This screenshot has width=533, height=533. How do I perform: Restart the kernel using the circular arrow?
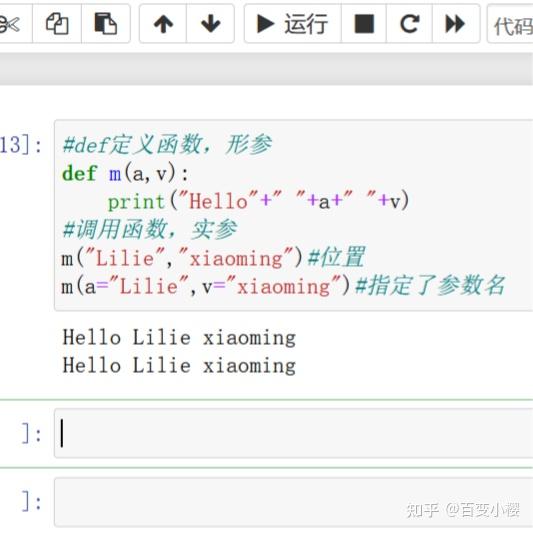pyautogui.click(x=409, y=24)
